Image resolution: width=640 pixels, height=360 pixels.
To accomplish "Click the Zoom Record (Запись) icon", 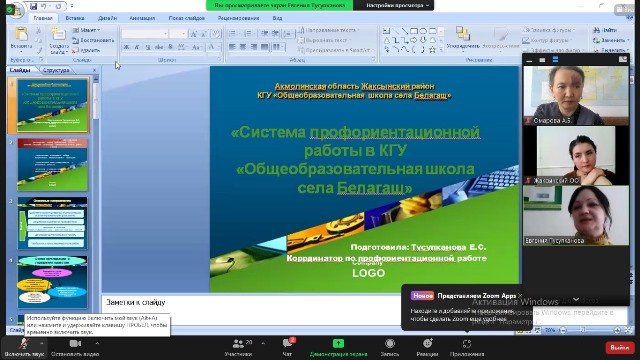I will point(390,344).
